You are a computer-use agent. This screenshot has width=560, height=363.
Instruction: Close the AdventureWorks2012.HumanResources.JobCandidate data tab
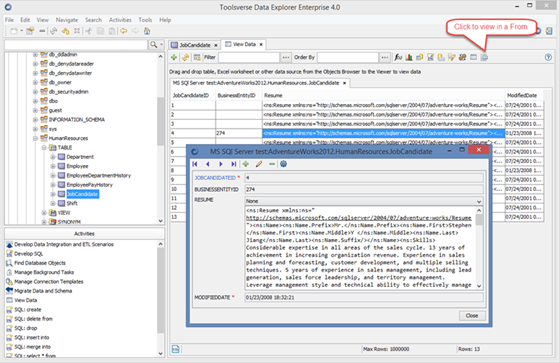tap(344, 83)
